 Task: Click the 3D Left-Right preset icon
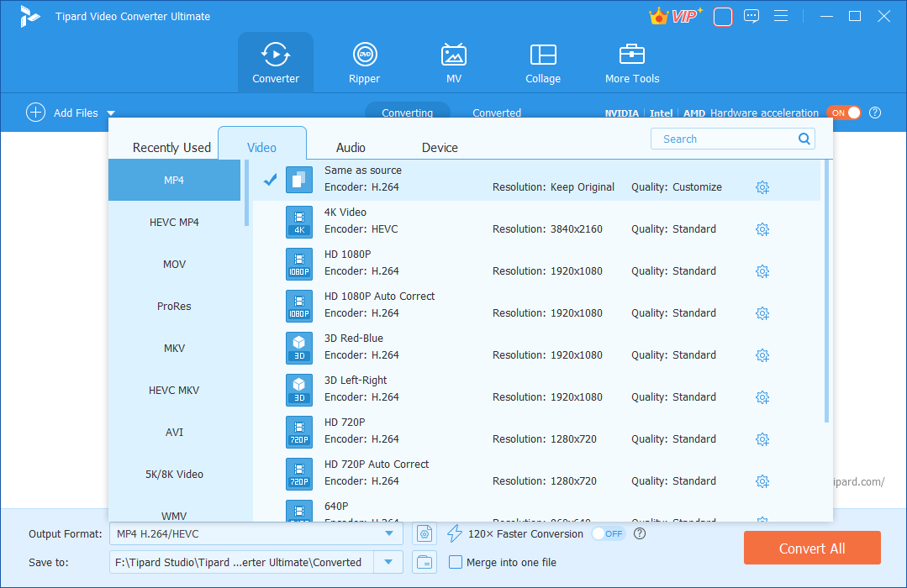tap(299, 391)
